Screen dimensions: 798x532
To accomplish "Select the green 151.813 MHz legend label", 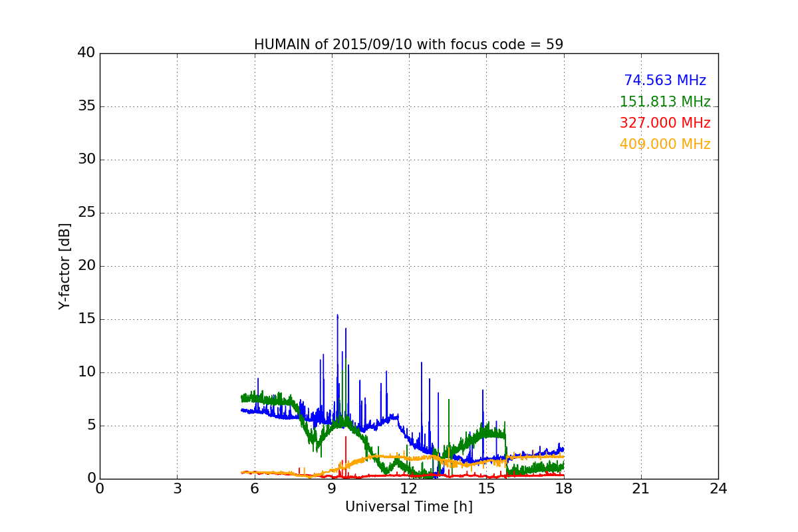I will click(665, 102).
